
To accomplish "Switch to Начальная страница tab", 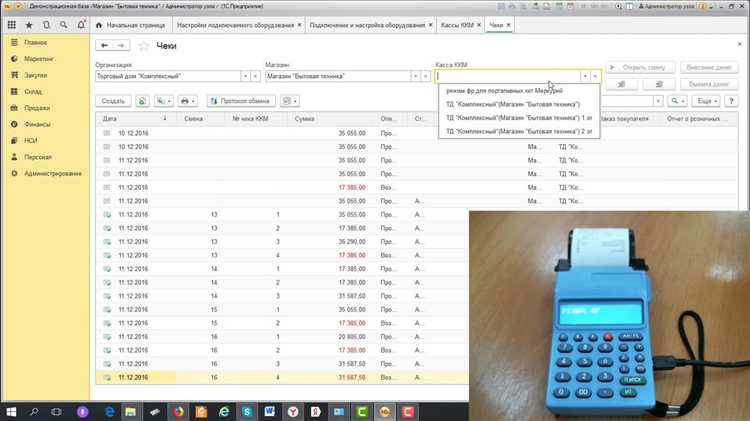I will click(130, 25).
